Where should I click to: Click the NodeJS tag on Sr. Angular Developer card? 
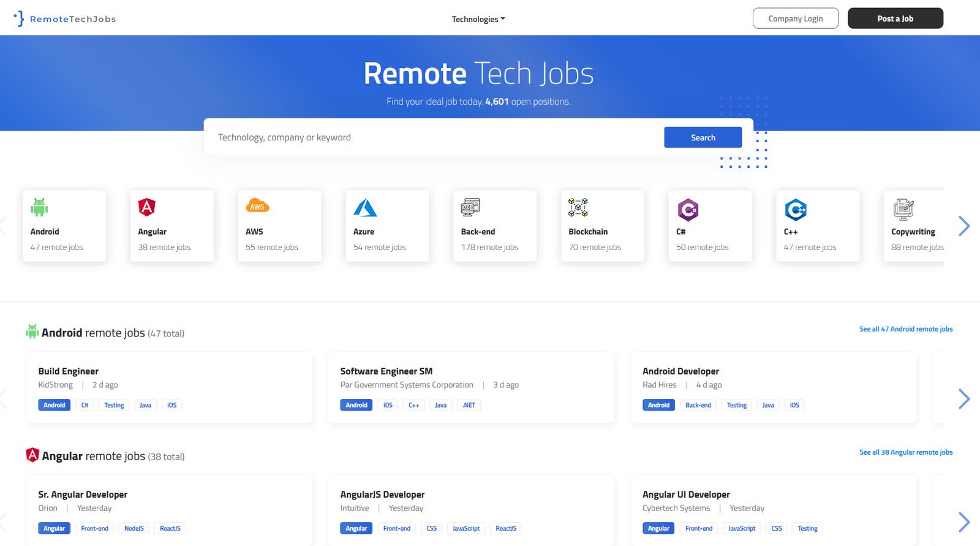tap(134, 528)
